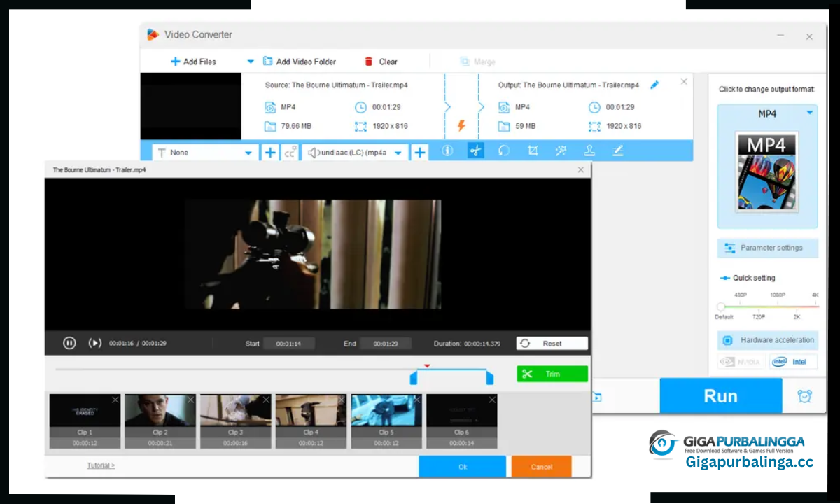Open the video info icon in blue toolbar
This screenshot has width=840, height=504.
[447, 150]
